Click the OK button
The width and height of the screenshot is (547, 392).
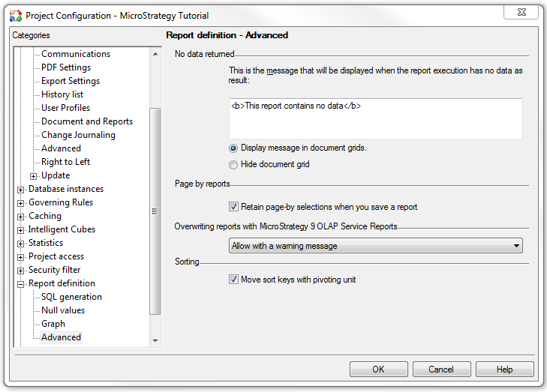(x=378, y=370)
